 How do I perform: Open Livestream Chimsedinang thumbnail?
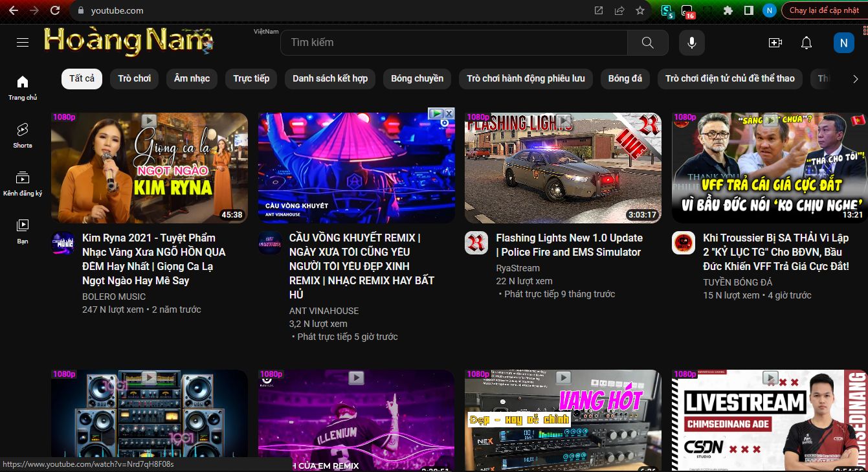(x=770, y=421)
